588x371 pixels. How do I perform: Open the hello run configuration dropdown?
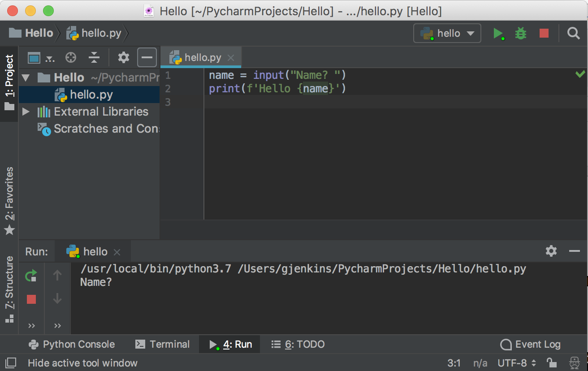coord(447,34)
